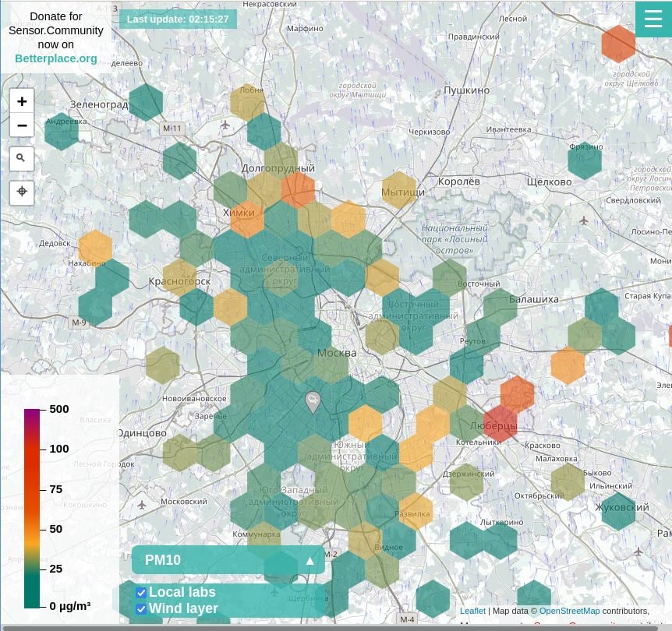Click the M-9 highway shield
This screenshot has width=672, height=631.
point(79,323)
